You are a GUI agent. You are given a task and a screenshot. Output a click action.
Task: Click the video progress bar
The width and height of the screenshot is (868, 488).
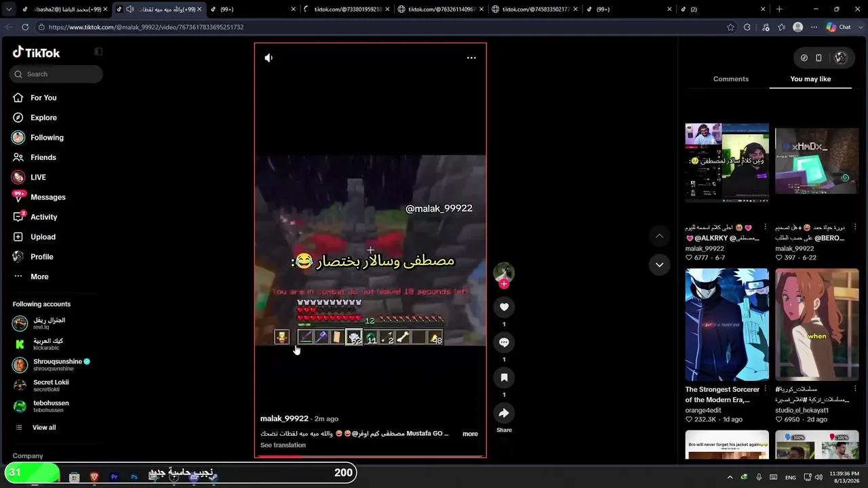[370, 456]
